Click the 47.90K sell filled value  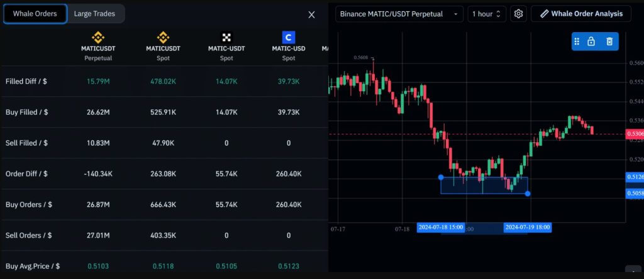(163, 143)
